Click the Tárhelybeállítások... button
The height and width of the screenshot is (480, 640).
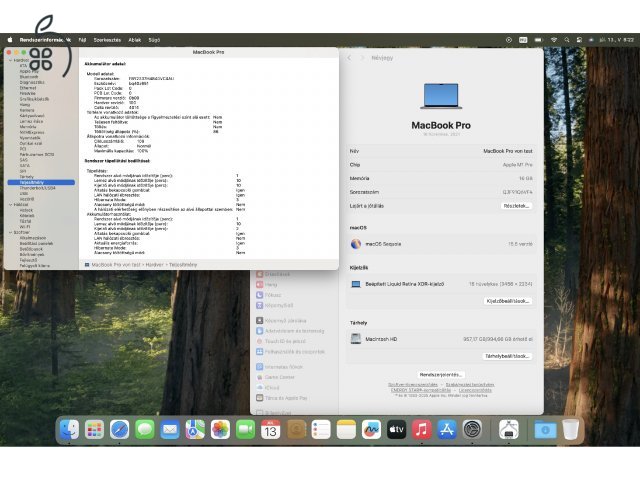[x=507, y=356]
